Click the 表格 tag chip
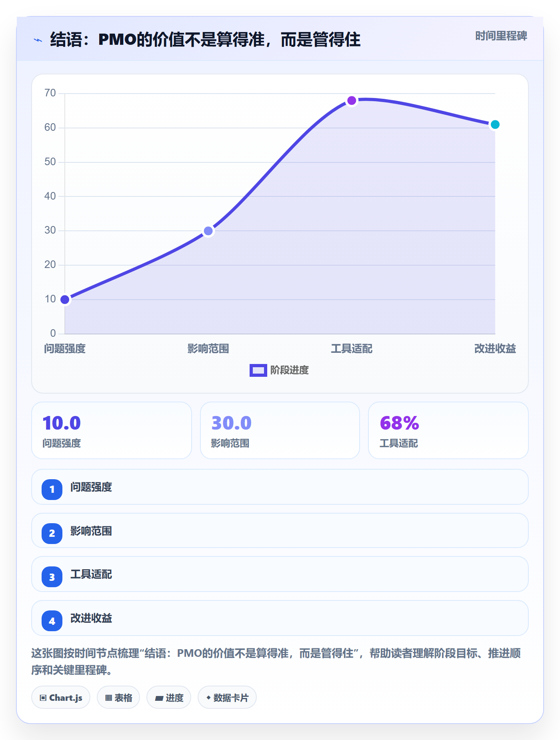Screen dimensions: 560x740 tap(118, 698)
